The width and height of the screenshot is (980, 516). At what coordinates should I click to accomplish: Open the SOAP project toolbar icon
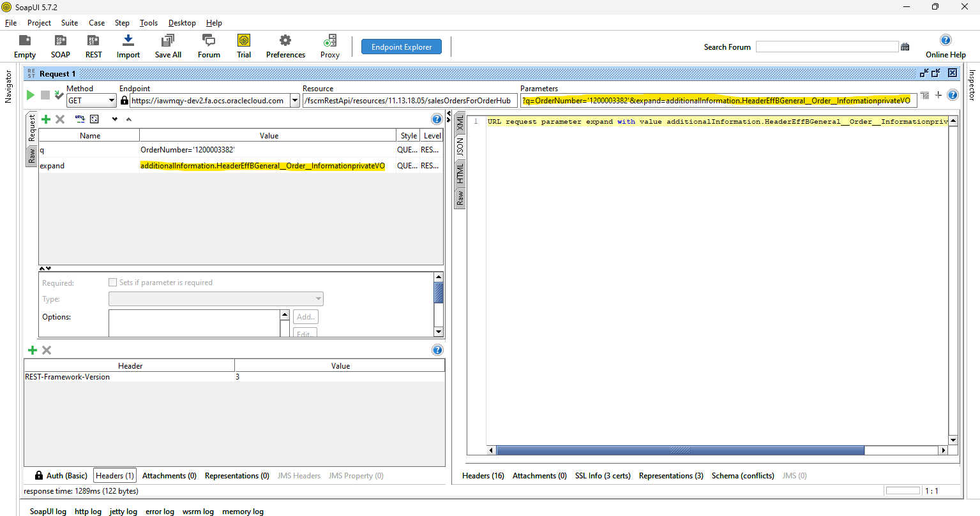click(61, 47)
